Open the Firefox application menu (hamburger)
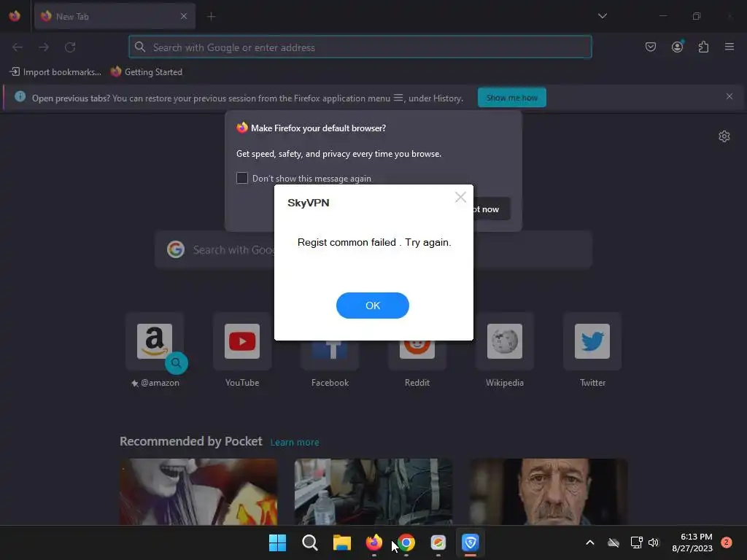The height and width of the screenshot is (560, 747). click(x=729, y=47)
